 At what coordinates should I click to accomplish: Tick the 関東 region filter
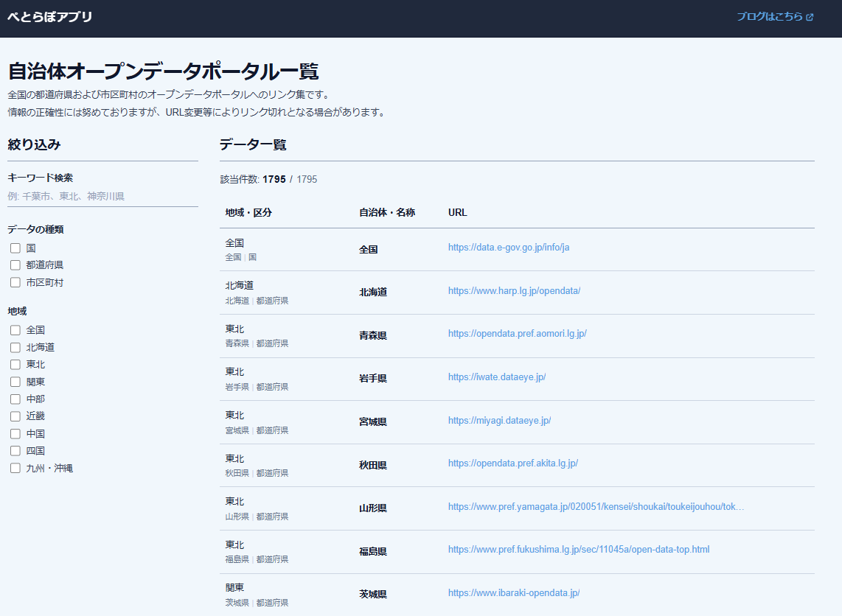coord(15,382)
